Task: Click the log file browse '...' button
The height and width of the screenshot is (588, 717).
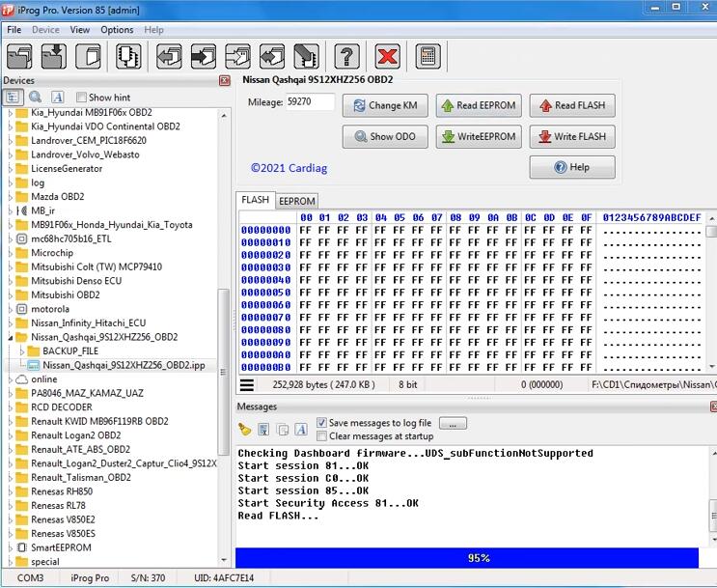Action: click(x=453, y=423)
